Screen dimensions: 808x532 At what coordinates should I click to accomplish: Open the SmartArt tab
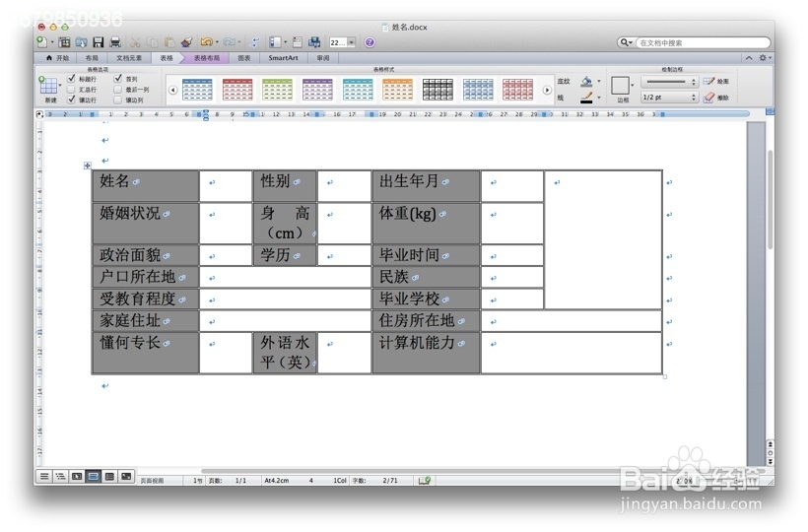pyautogui.click(x=284, y=58)
